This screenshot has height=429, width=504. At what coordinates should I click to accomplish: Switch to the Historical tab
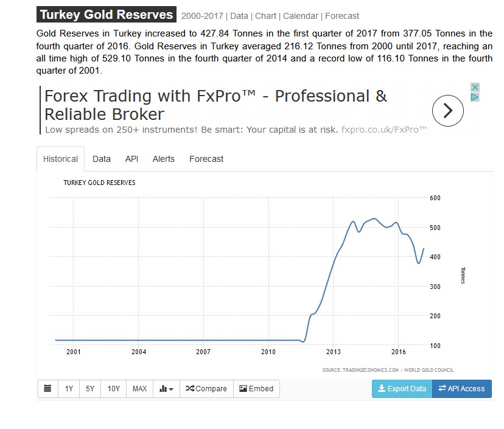pyautogui.click(x=60, y=159)
